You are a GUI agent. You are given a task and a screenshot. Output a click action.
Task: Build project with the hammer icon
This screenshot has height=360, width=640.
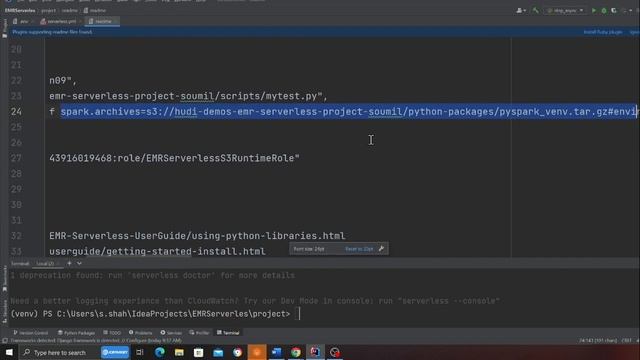pos(536,11)
